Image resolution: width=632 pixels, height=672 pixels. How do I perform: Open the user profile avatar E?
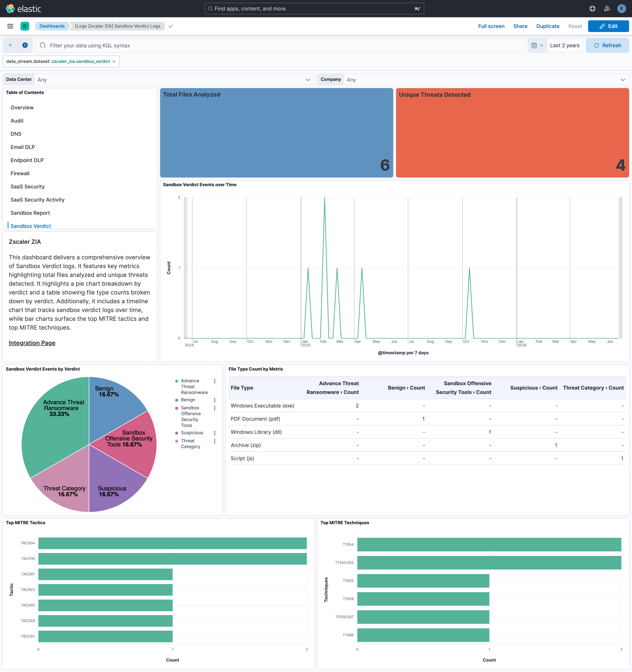click(x=621, y=9)
